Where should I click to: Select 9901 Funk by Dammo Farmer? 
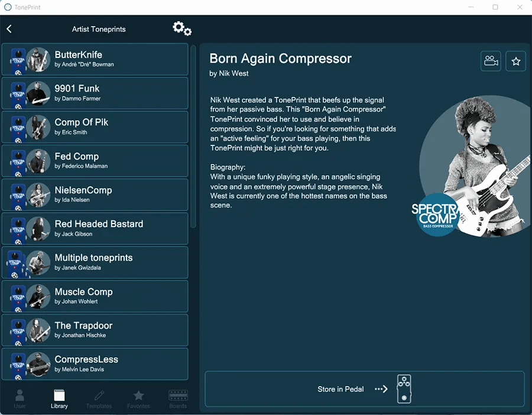pyautogui.click(x=95, y=93)
